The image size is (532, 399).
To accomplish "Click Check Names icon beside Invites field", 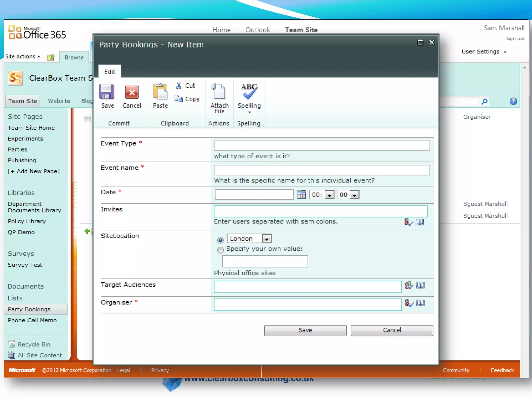I will click(408, 222).
